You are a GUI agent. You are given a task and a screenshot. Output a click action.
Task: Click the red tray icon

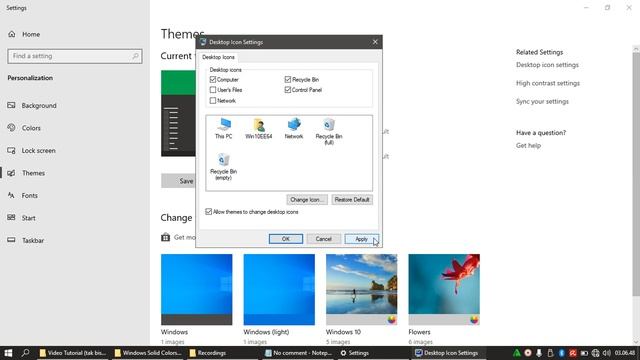[573, 353]
